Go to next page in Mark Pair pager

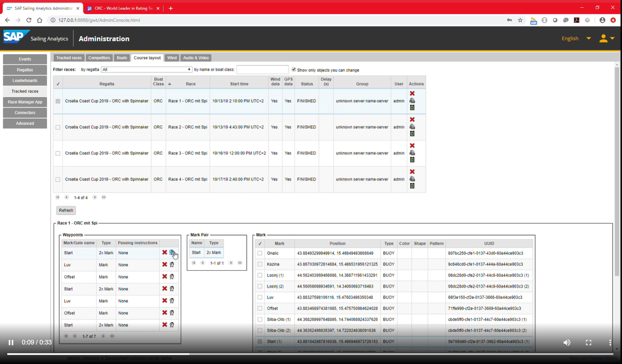click(x=231, y=263)
